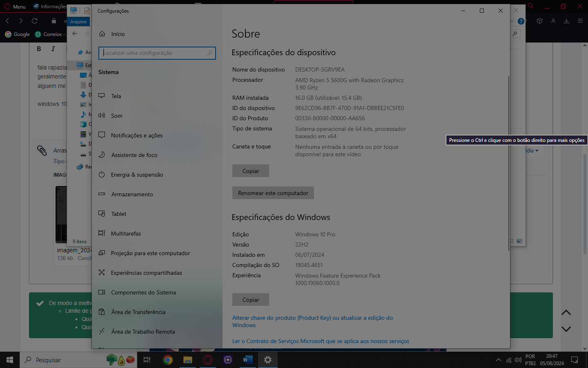
Task: Click the paperclip attachment icon
Action: [x=42, y=150]
